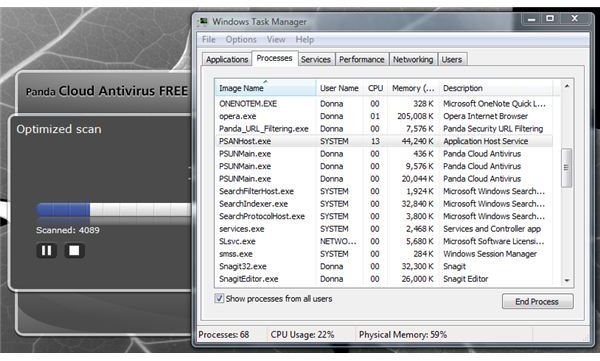600x361 pixels.
Task: Select the Snagit32.exe process
Action: tap(384, 266)
